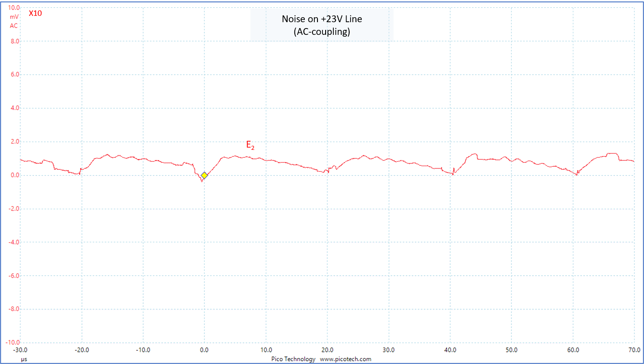This screenshot has height=364, width=644.
Task: Select the -30.0 label on the time axis
Action: pyautogui.click(x=20, y=350)
